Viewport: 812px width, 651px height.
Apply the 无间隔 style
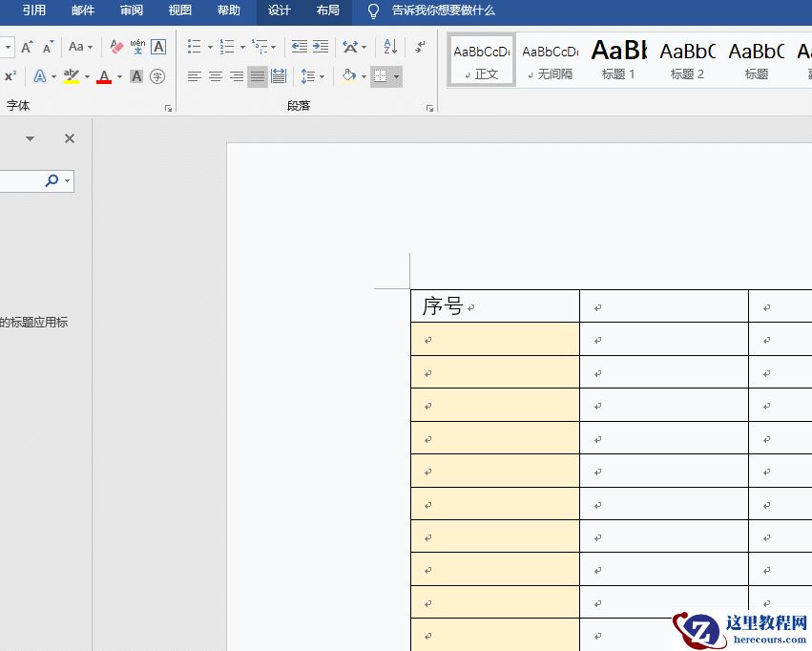tap(550, 59)
